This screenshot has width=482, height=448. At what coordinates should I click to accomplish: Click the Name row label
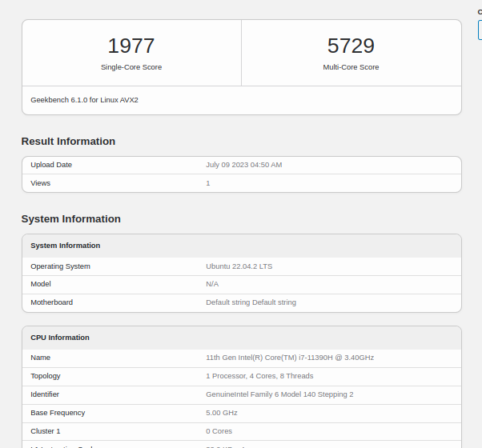(x=40, y=358)
